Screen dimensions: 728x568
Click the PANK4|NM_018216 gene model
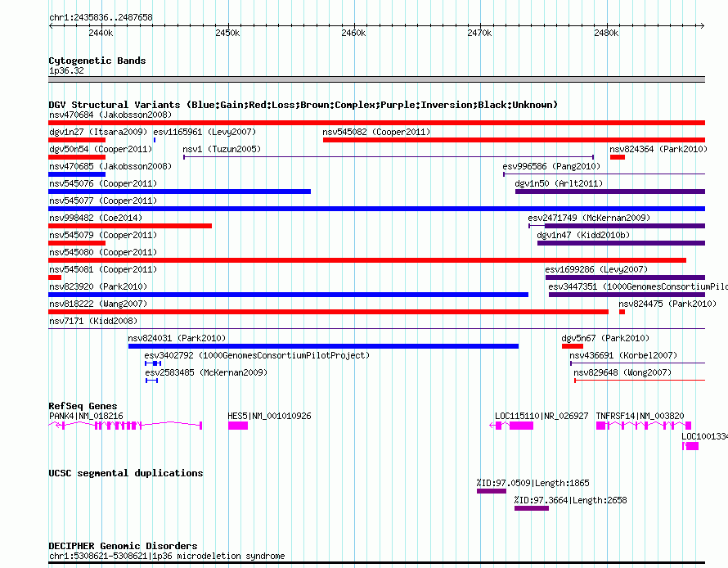[125, 426]
